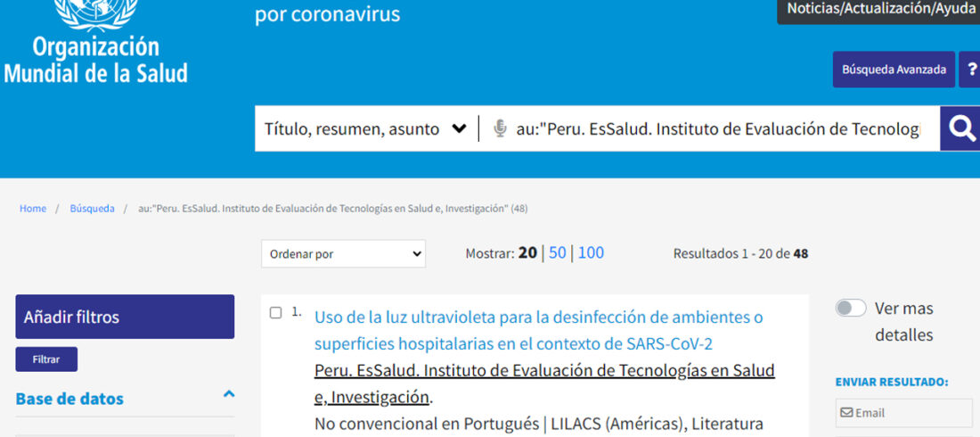Image resolution: width=980 pixels, height=437 pixels.
Task: Open the ultraviolet light disinfection article title
Action: (538, 331)
